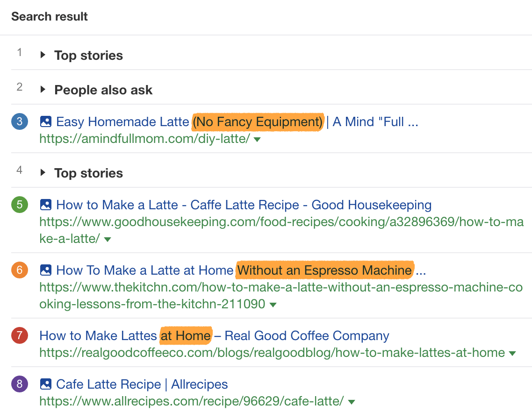
Task: Click image icon beside Good Housekeeping latte result
Action: click(x=46, y=205)
